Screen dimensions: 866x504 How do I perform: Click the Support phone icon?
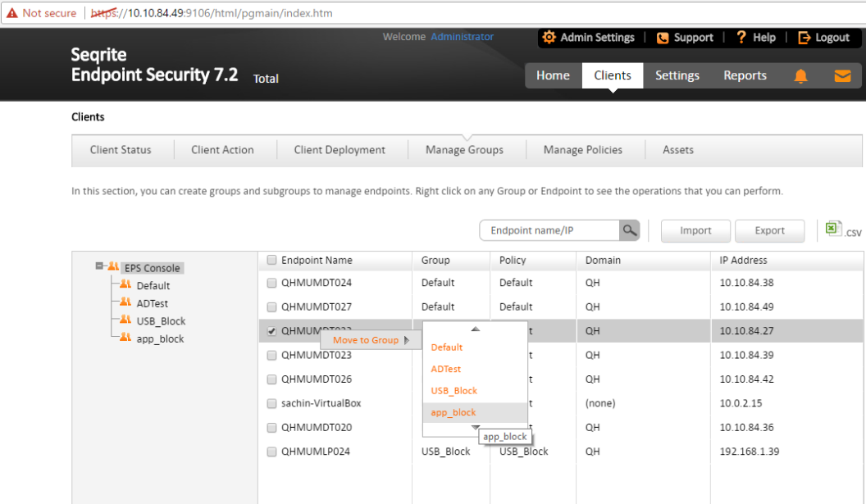tap(662, 38)
